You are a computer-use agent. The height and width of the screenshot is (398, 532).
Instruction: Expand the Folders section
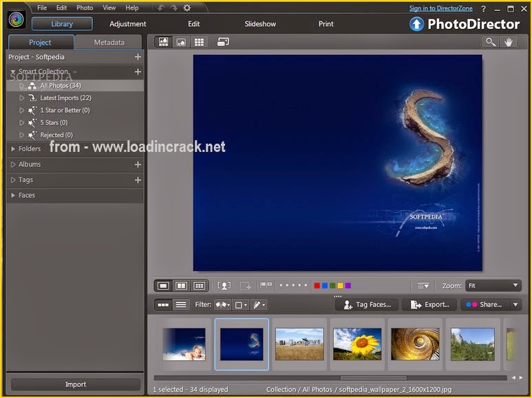click(13, 148)
